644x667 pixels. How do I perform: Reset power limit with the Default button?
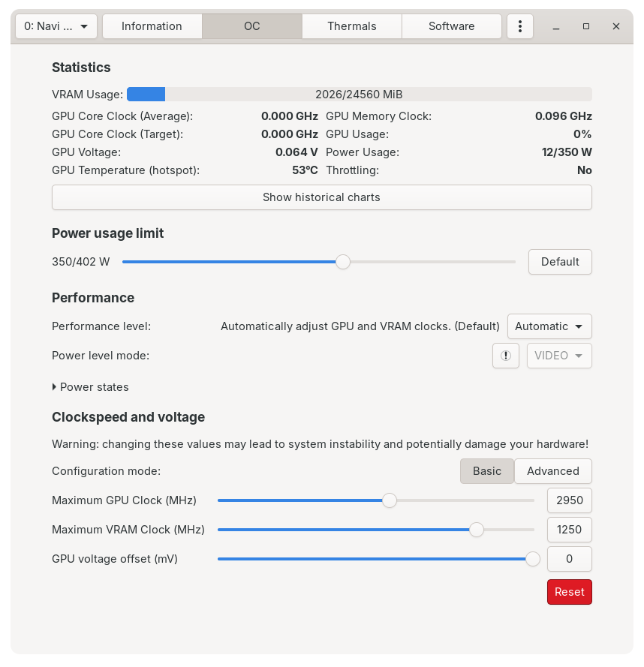point(560,262)
